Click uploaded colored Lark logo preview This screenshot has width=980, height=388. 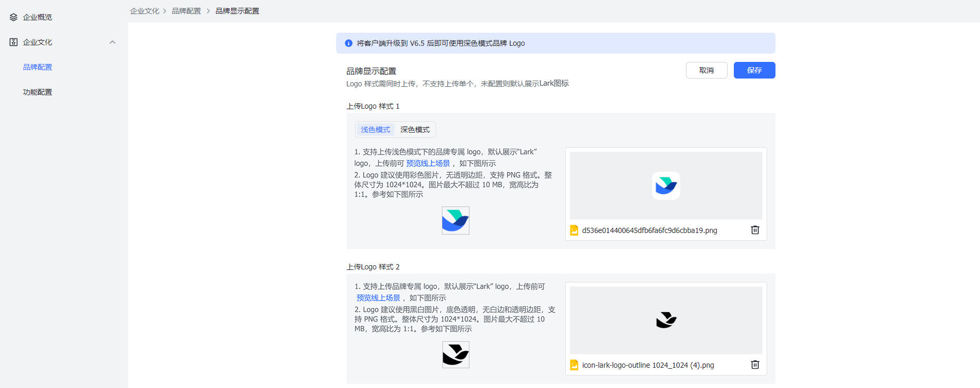(x=666, y=186)
